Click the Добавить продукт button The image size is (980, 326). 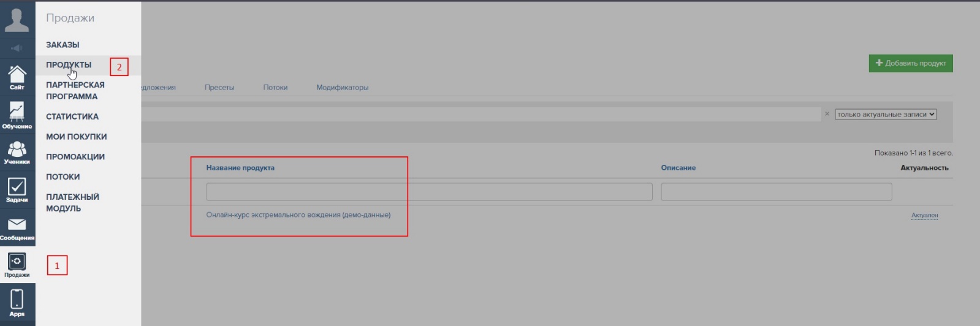pos(910,63)
